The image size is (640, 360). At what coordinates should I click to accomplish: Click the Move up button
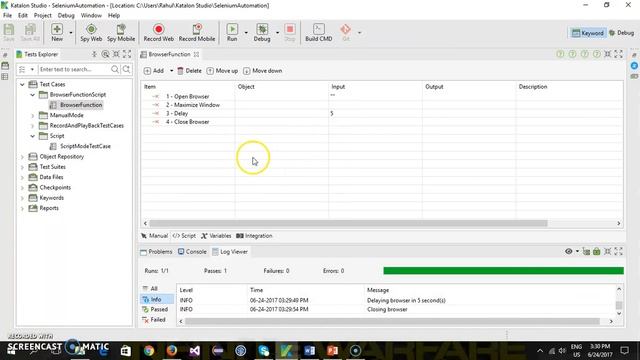point(222,71)
